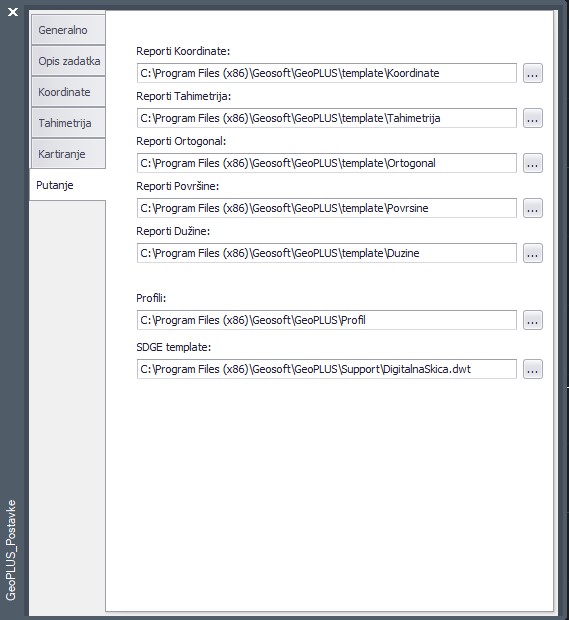Browse for Profili folder path
This screenshot has width=569, height=620.
point(533,320)
